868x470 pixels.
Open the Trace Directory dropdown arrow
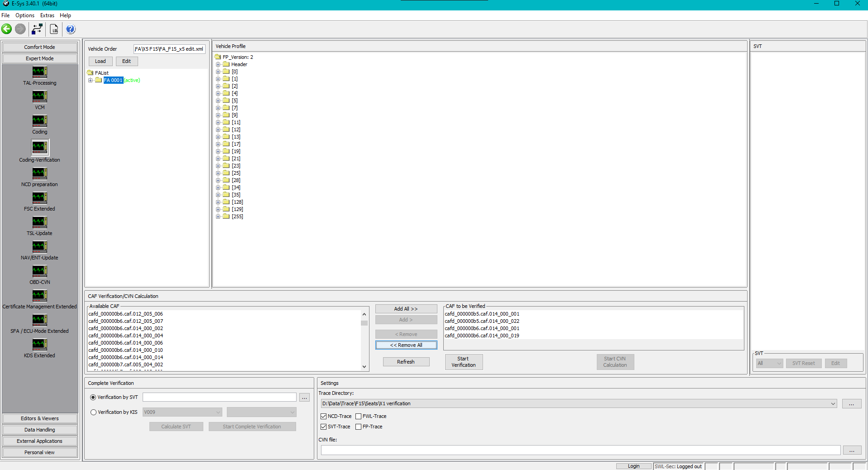coord(833,404)
